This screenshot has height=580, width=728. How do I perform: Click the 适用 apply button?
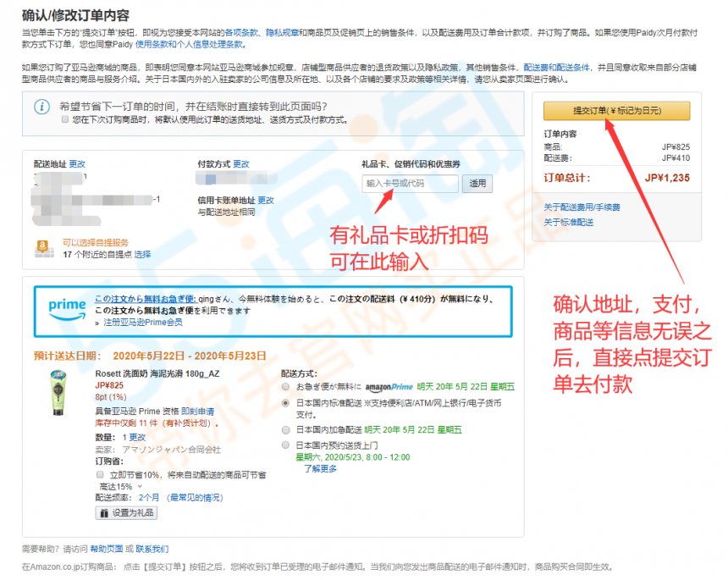[x=477, y=184]
